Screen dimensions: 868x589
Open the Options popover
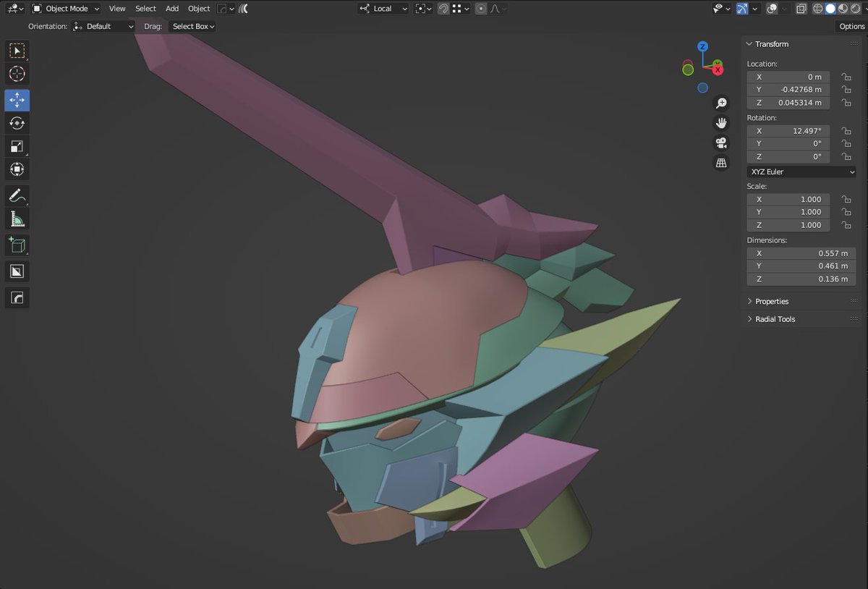(x=852, y=26)
